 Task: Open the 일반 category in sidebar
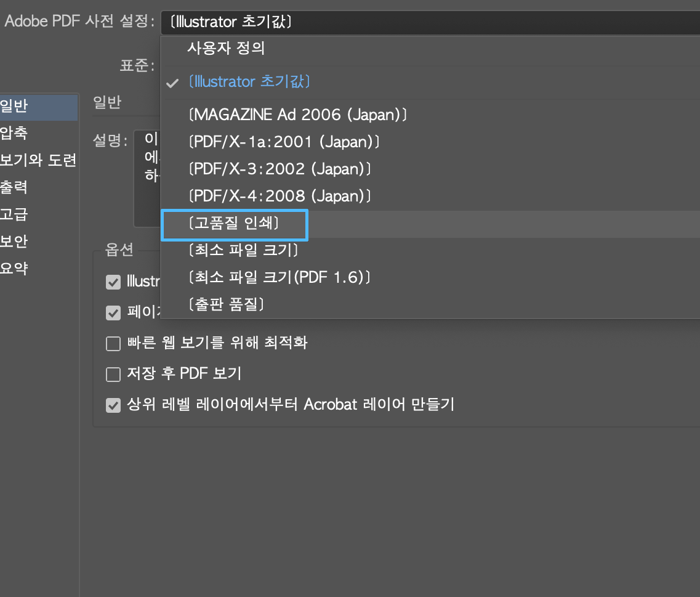pos(39,107)
